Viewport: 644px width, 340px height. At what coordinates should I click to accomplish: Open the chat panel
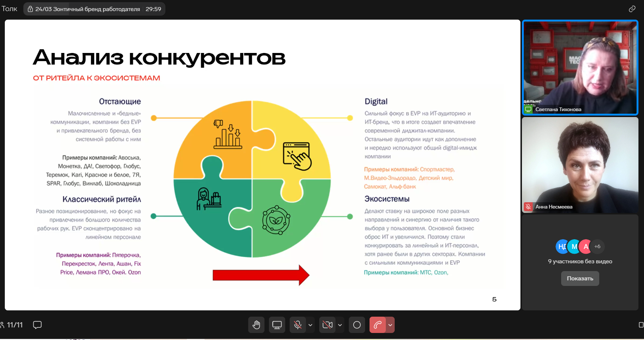[x=37, y=325]
